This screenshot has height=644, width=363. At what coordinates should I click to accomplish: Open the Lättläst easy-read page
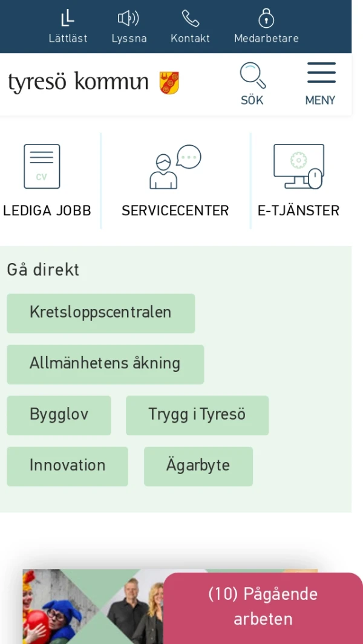[x=67, y=24]
